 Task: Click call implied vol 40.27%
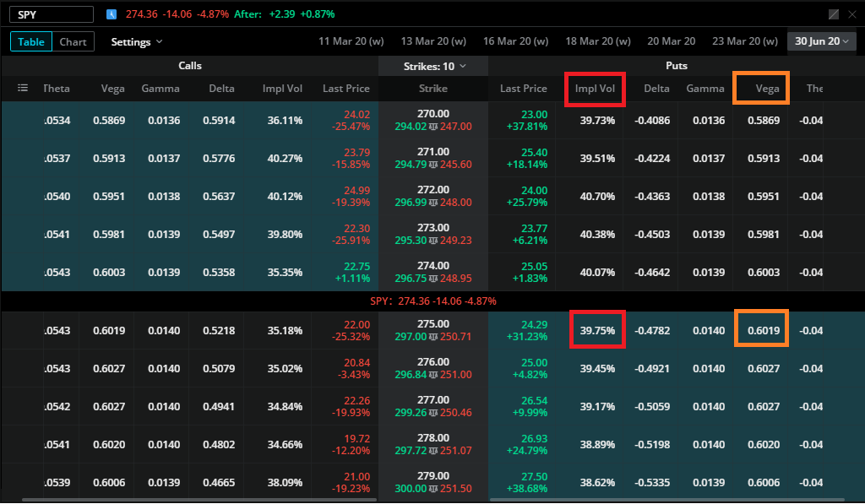(285, 158)
